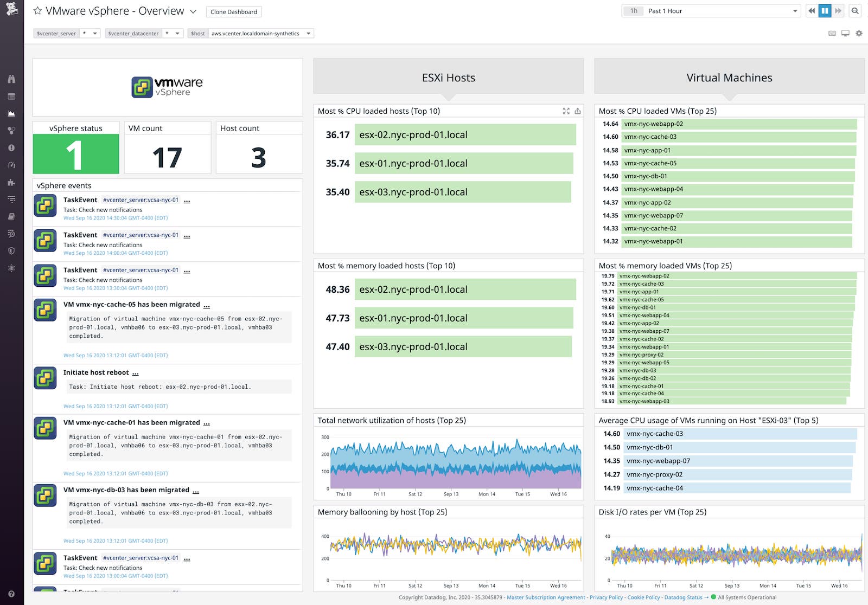Viewport: 868px width, 605px height.
Task: Expand the $host template variable dropdown
Action: (308, 33)
